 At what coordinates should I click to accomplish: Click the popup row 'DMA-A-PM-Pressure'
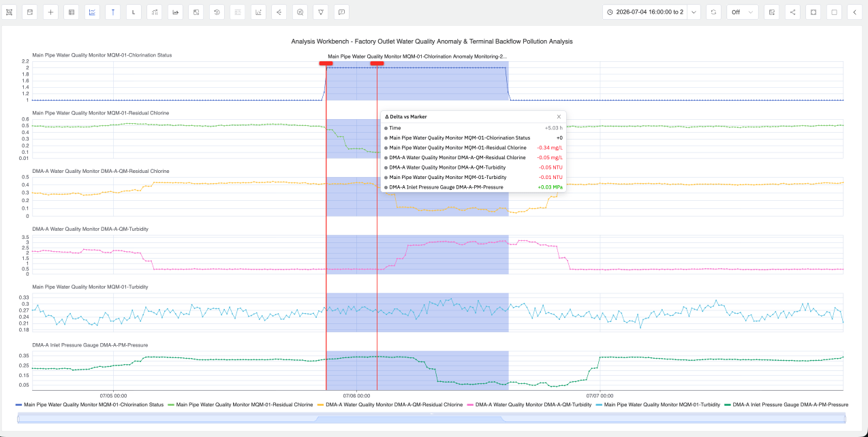pos(474,187)
